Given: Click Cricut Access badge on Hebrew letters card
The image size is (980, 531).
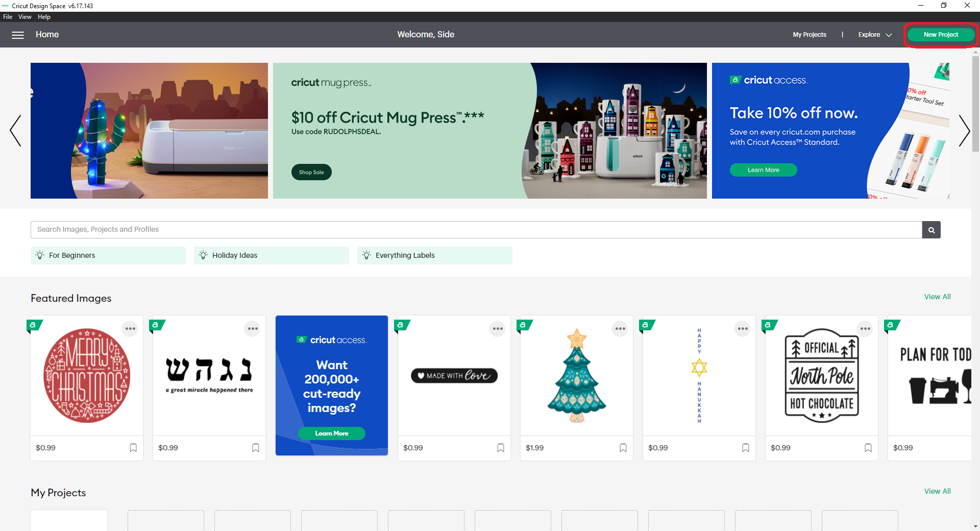Looking at the screenshot, I should click(x=157, y=325).
